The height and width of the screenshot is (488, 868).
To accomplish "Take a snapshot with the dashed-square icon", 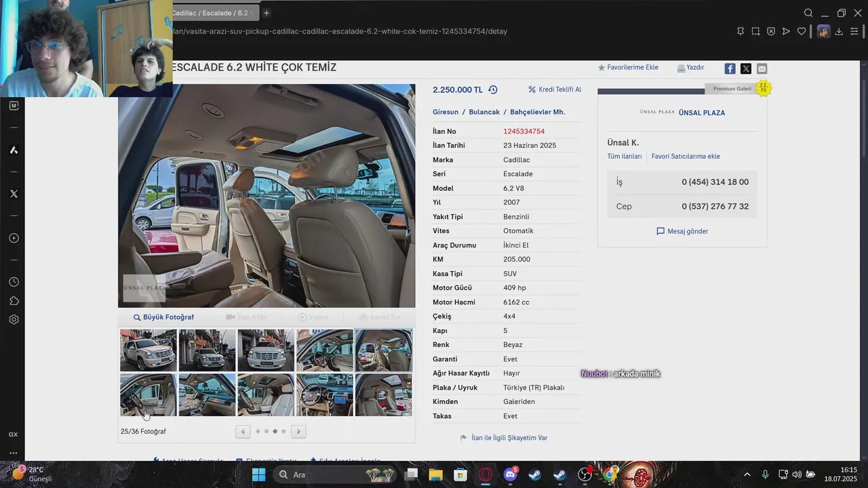I will pos(755,31).
